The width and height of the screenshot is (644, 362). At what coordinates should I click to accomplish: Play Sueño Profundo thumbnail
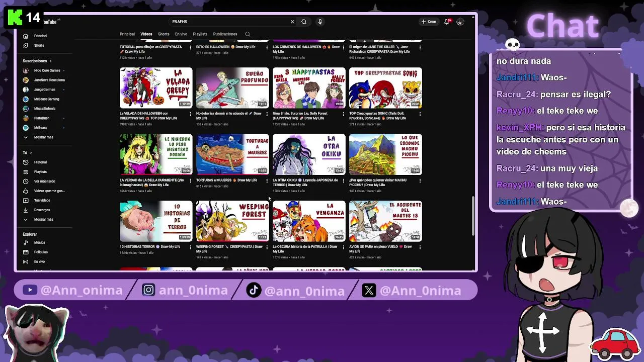[x=232, y=87]
